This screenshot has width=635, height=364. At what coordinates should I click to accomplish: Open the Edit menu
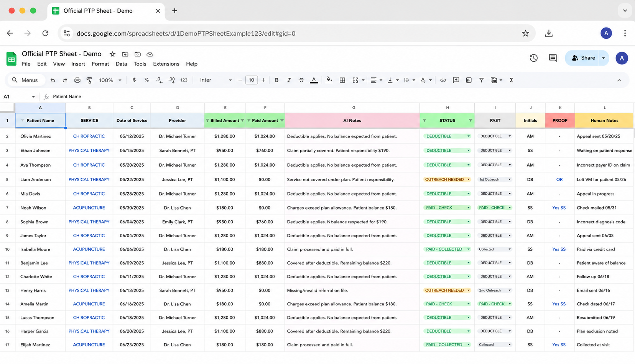click(42, 64)
